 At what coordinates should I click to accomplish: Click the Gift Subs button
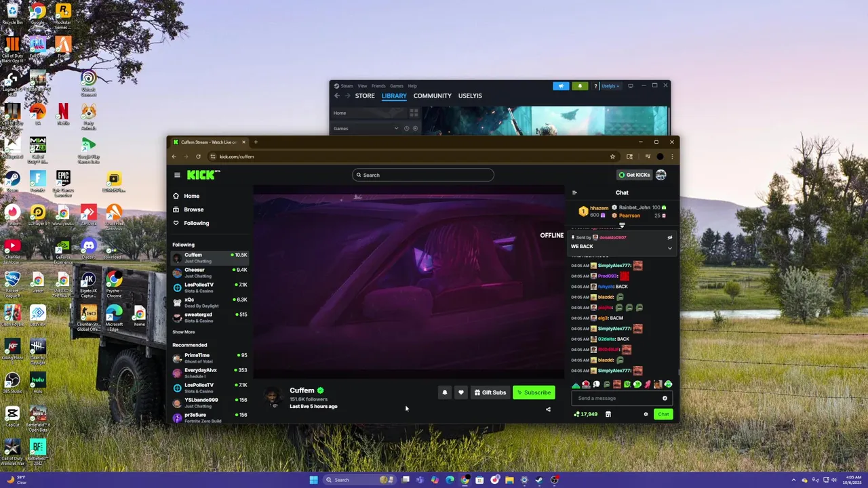[490, 392]
